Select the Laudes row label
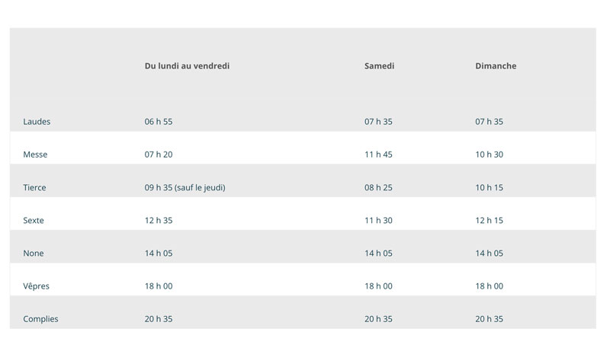Screen dimensions: 610x364 37,122
